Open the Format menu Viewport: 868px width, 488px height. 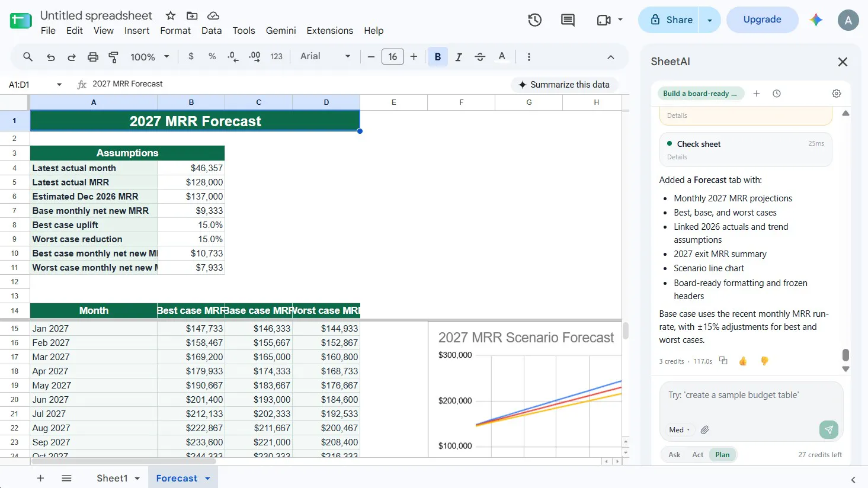(175, 31)
